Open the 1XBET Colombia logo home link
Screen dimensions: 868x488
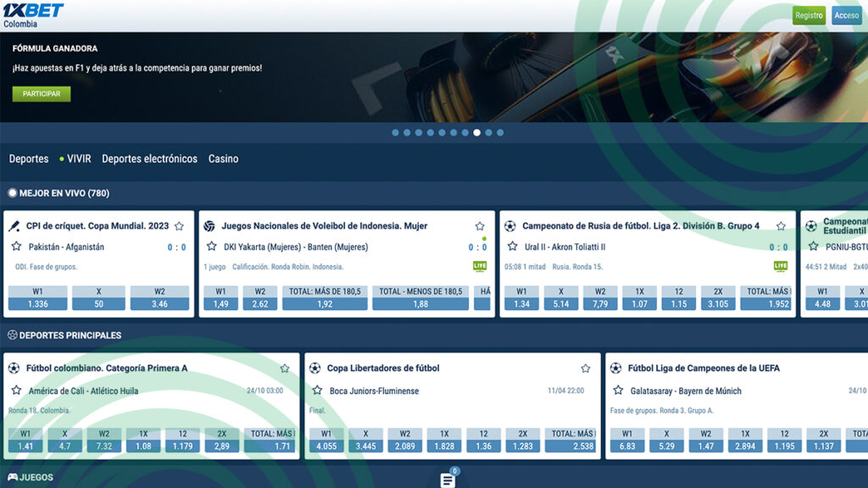coord(33,15)
